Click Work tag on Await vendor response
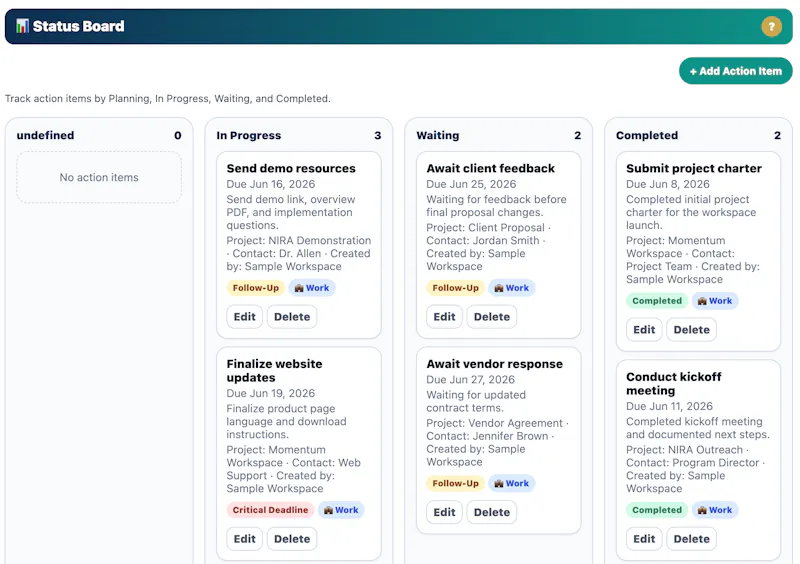The width and height of the screenshot is (800, 564). click(511, 483)
